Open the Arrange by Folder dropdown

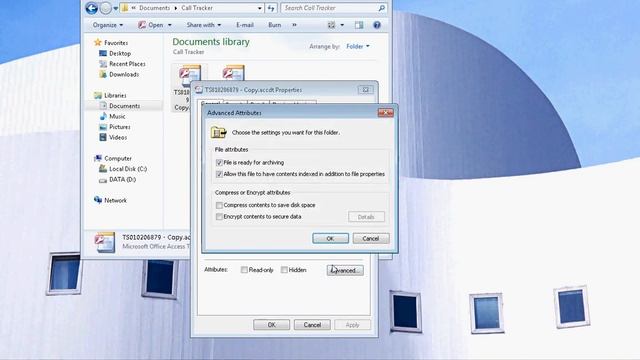pos(358,47)
